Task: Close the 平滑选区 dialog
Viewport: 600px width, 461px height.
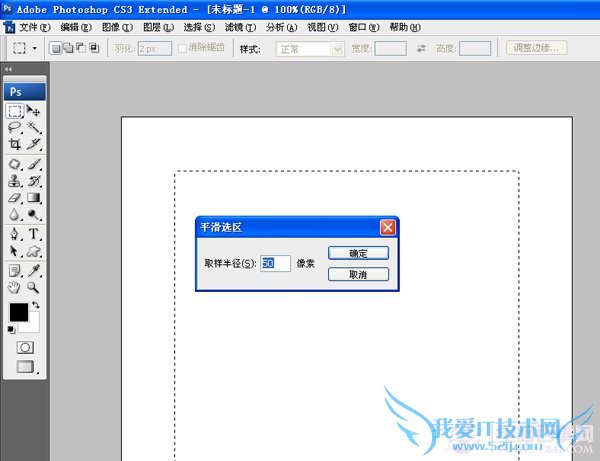Action: 388,227
